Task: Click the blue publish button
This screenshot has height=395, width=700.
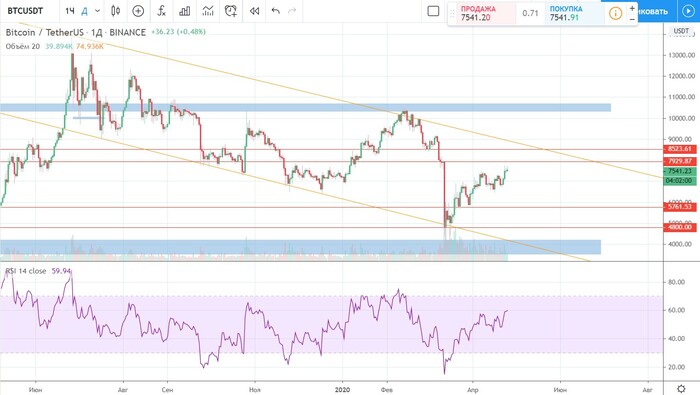Action: 653,11
